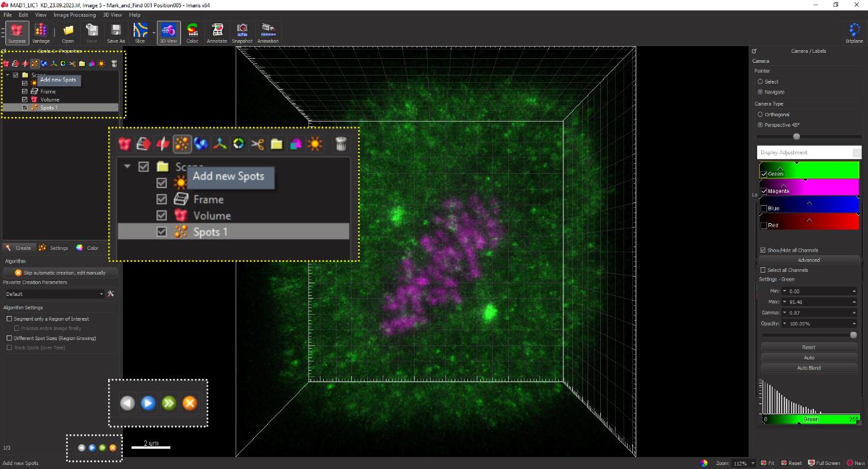Click the Perspective angle slider
The height and width of the screenshot is (469, 868).
pos(796,136)
